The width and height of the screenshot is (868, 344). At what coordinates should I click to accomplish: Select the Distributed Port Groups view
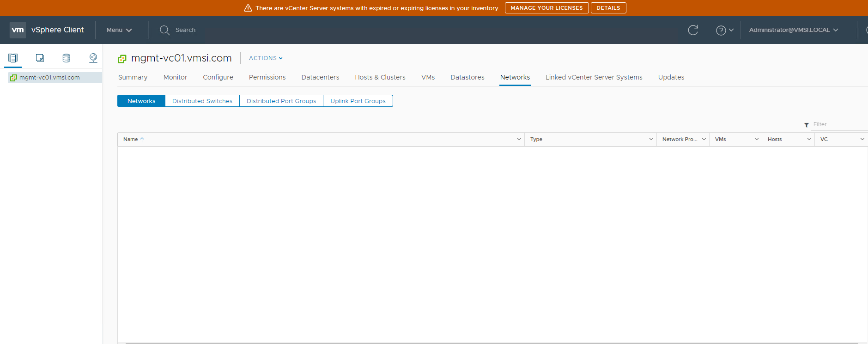coord(281,101)
